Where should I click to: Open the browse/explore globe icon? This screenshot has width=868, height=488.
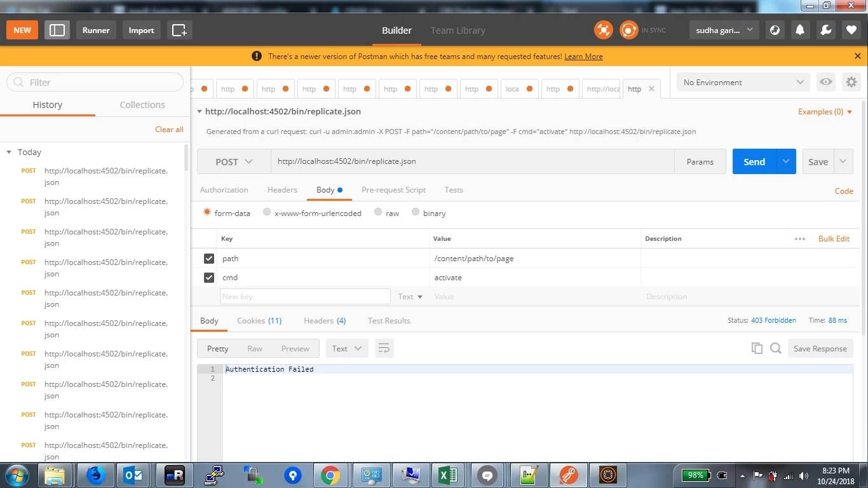click(x=775, y=30)
